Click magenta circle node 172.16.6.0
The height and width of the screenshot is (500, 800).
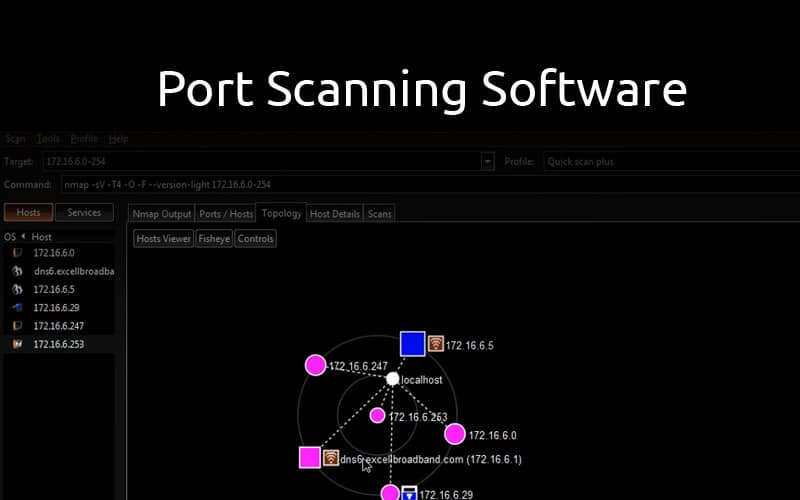click(455, 434)
